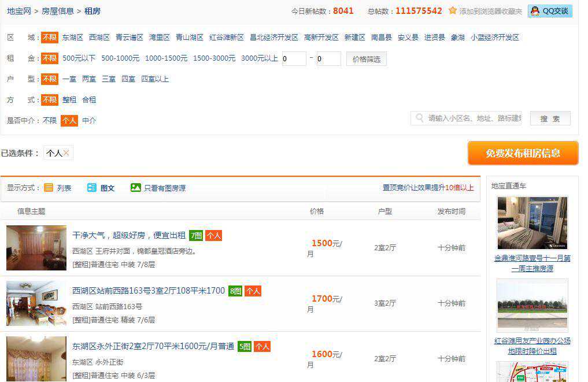Image resolution: width=588 pixels, height=382 pixels.
Task: Click the minimum price input field
Action: pyautogui.click(x=294, y=59)
